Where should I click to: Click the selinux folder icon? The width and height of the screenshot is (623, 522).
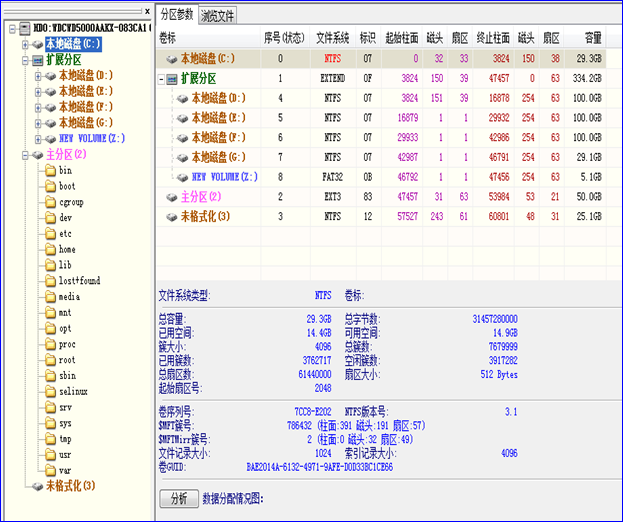50,392
